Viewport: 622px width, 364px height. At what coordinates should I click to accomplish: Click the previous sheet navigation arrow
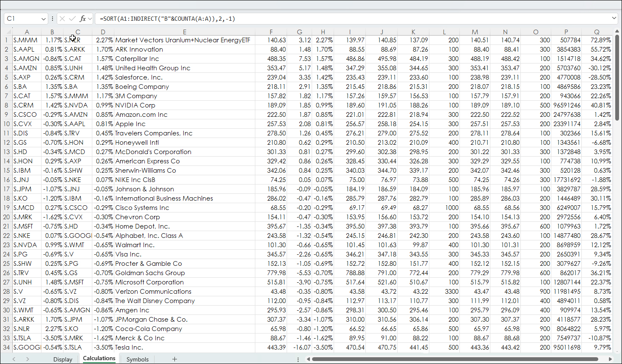tap(14, 359)
